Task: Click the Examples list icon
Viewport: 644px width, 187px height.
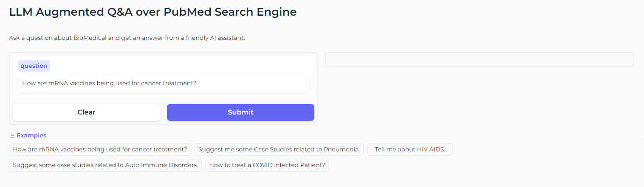Action: [x=12, y=136]
